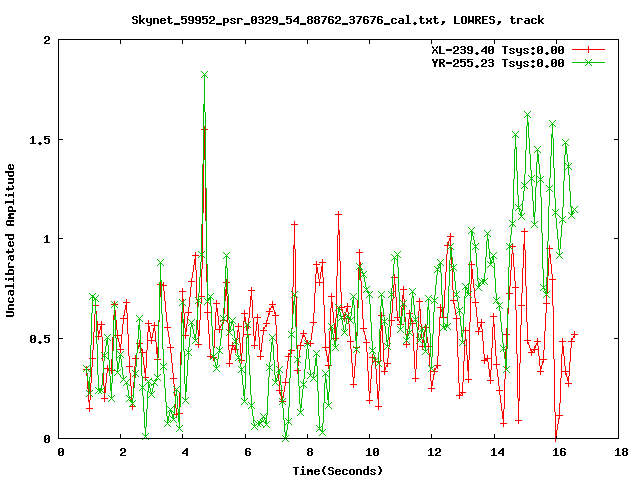Click the y-axis tick label 0.5
This screenshot has height=480, width=640.
pos(40,339)
